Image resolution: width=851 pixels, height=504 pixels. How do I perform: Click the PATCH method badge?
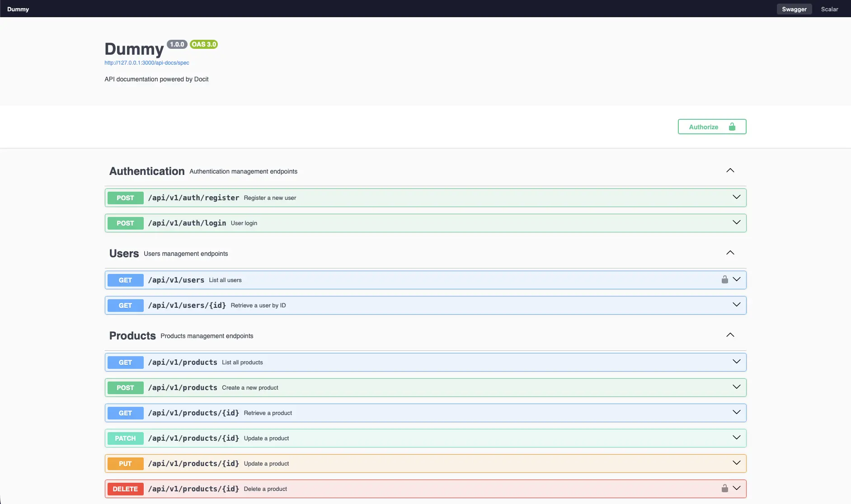125,438
